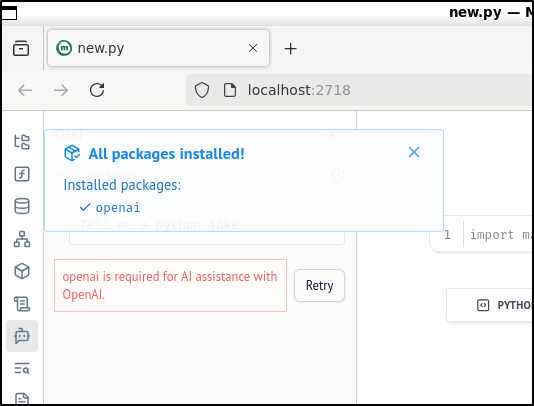Click the package check icon in notification
The width and height of the screenshot is (534, 406).
click(72, 153)
